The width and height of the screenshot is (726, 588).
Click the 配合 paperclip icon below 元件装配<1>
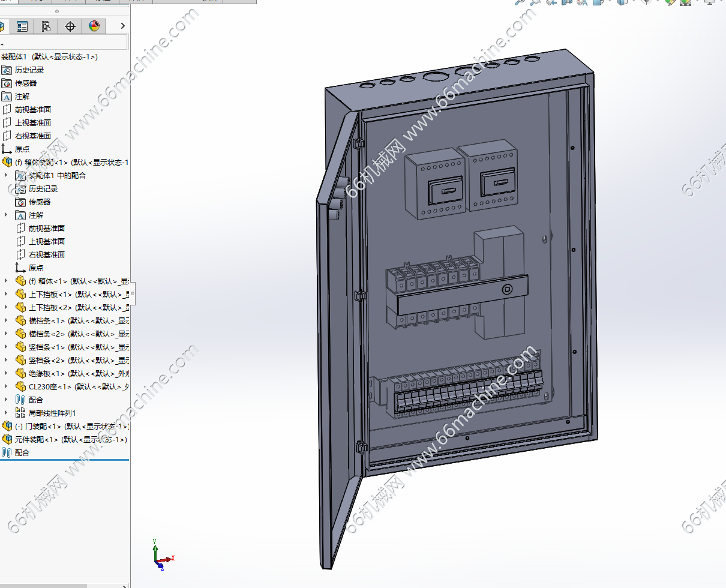[x=7, y=453]
